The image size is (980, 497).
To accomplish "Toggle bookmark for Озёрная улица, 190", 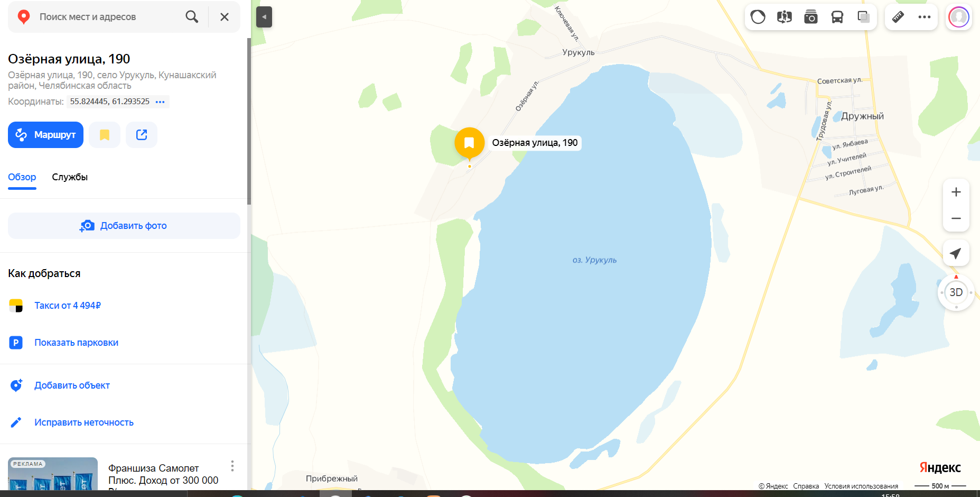I will tap(105, 135).
